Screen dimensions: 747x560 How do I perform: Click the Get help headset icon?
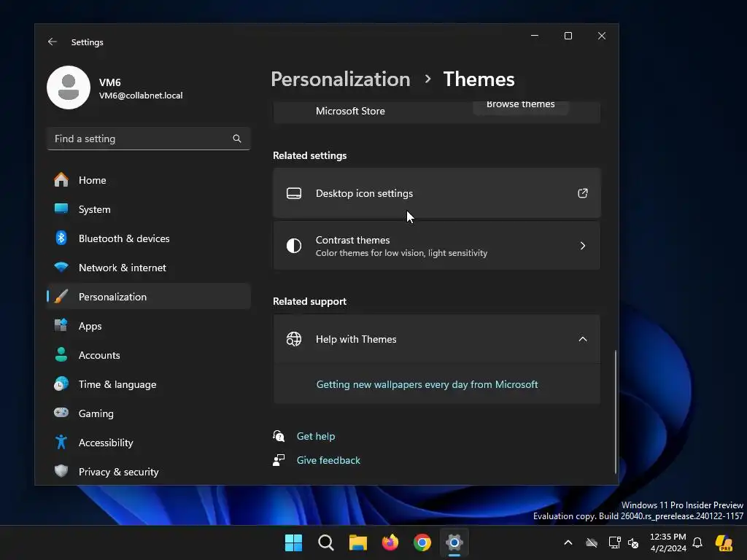pos(279,436)
